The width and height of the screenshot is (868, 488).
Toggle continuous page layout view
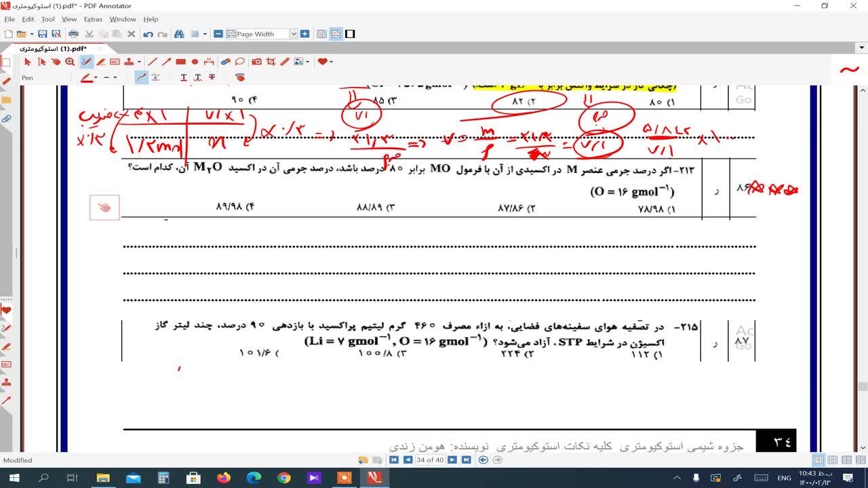click(x=336, y=34)
